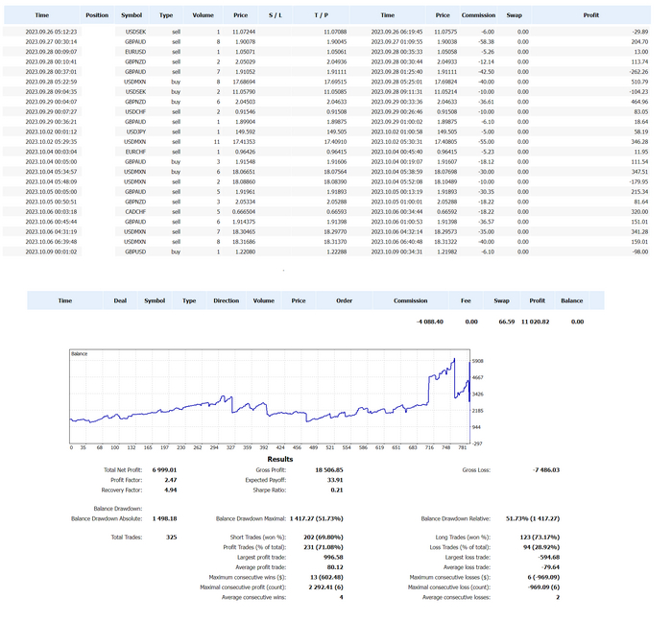Select Largest loss trade value -594.68
Screen dimensions: 672x622
pos(548,558)
